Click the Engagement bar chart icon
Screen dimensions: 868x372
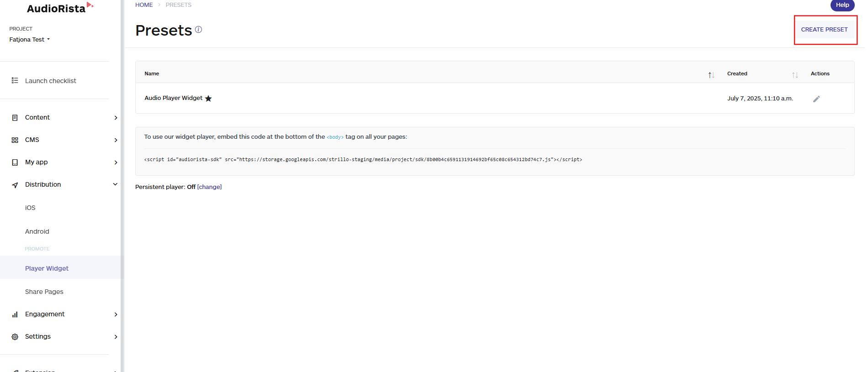[15, 314]
